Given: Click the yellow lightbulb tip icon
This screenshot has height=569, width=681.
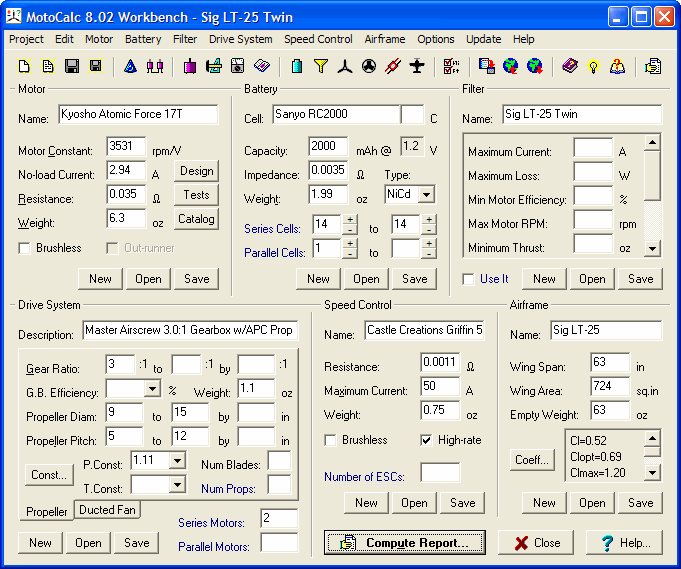Looking at the screenshot, I should click(x=593, y=66).
